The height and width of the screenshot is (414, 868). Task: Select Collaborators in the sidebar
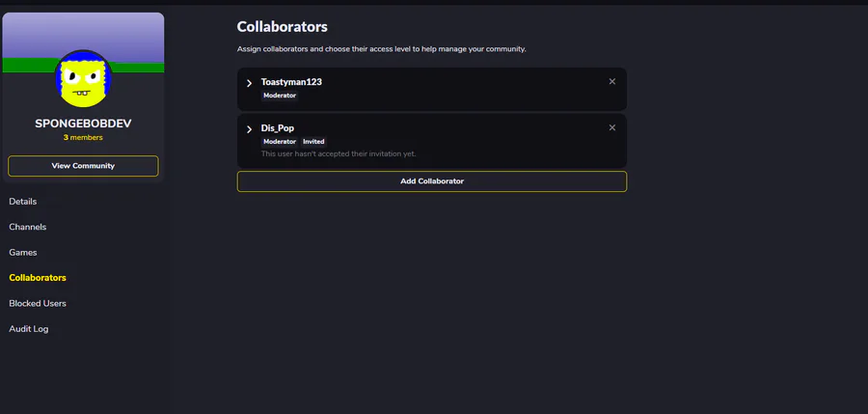point(38,278)
